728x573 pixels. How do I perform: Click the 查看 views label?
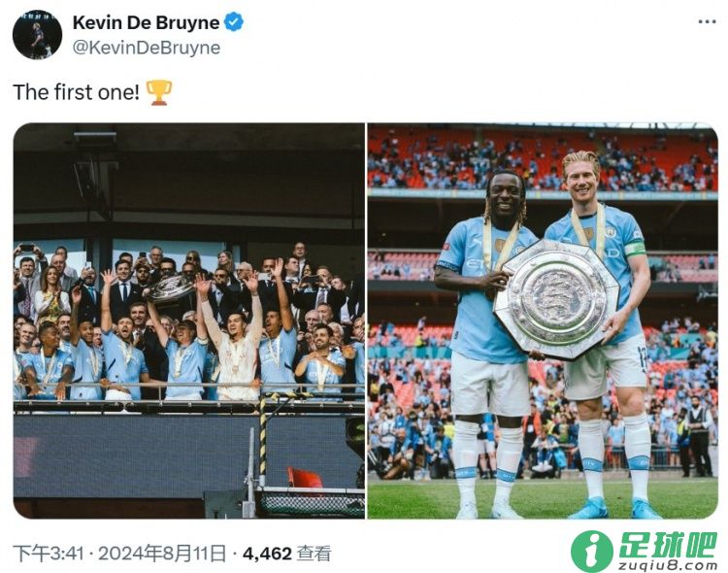[x=314, y=554]
